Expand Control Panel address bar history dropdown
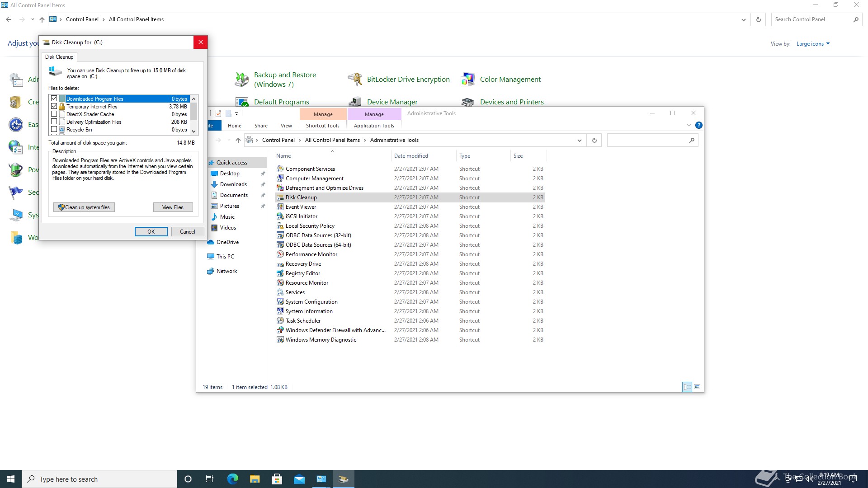This screenshot has width=868, height=488. coord(743,19)
